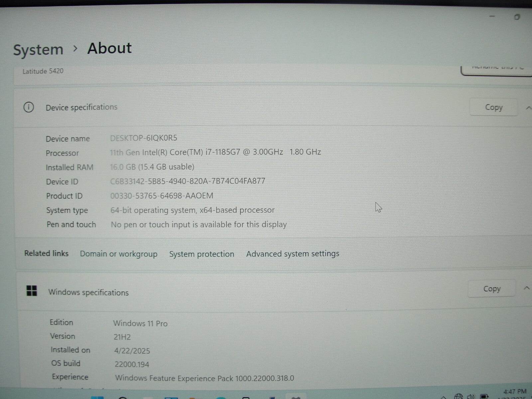Open System protection
532x399 pixels.
201,254
